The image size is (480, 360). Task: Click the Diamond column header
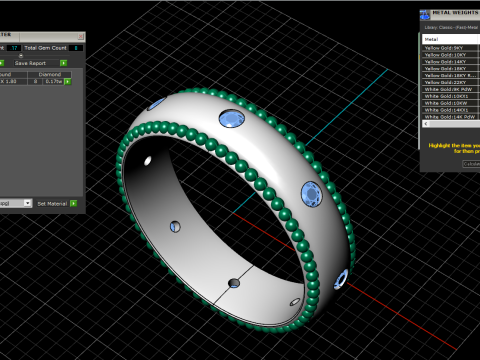click(50, 74)
